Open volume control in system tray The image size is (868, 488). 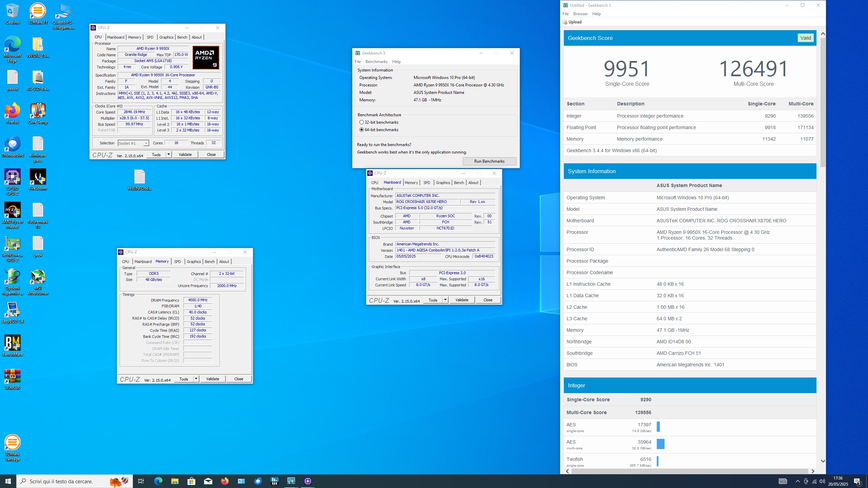(822, 481)
